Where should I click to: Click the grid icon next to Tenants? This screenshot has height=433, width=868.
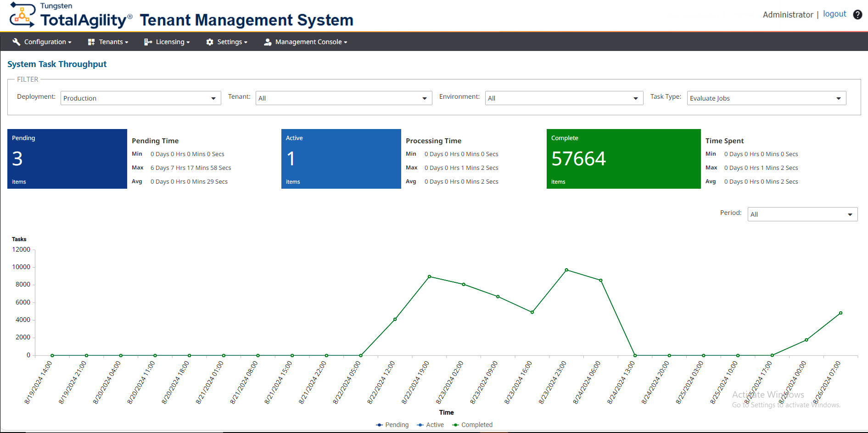90,42
